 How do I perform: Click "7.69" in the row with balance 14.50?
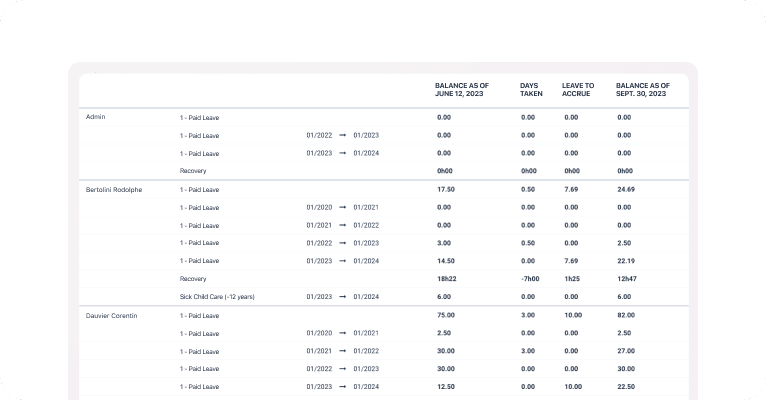click(571, 261)
